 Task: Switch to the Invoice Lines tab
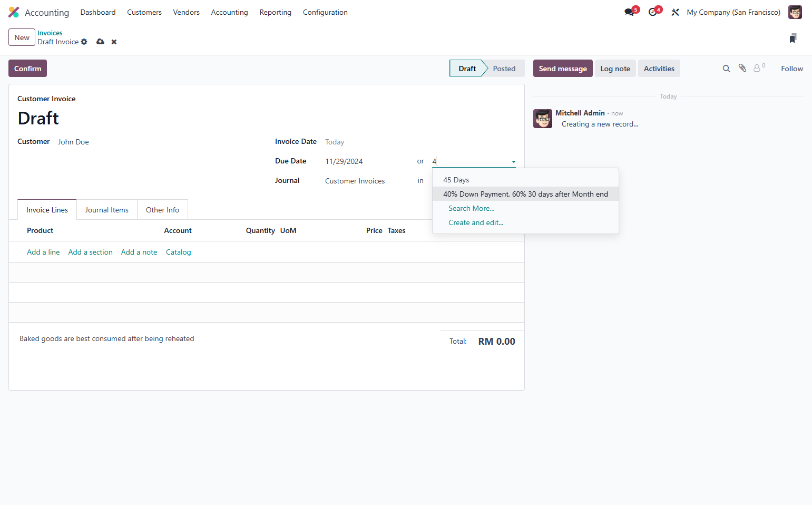47,210
